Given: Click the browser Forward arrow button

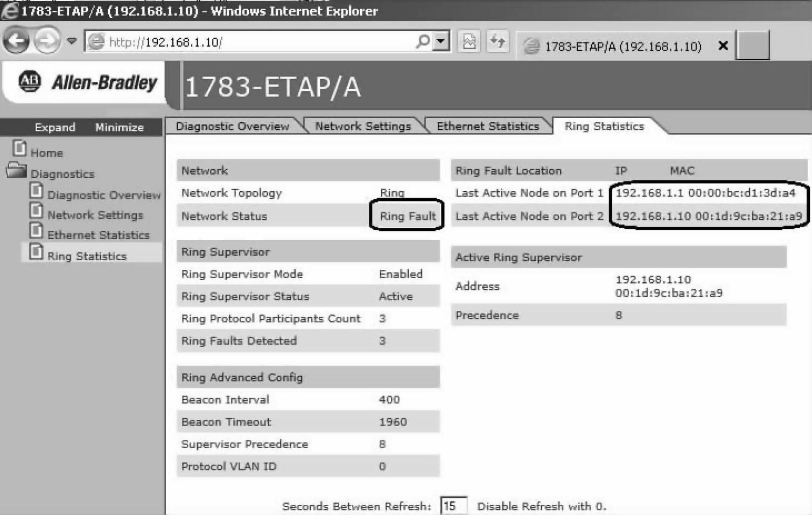Looking at the screenshot, I should coord(47,40).
